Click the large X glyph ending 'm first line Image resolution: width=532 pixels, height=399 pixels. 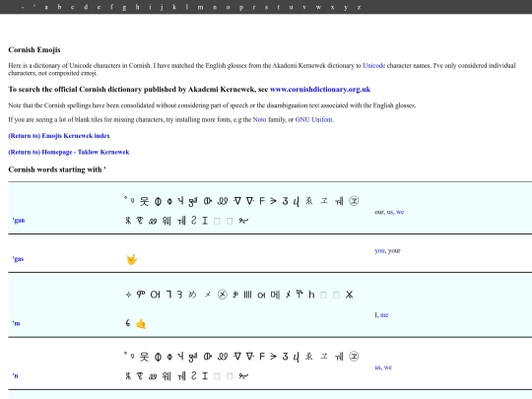pos(349,295)
